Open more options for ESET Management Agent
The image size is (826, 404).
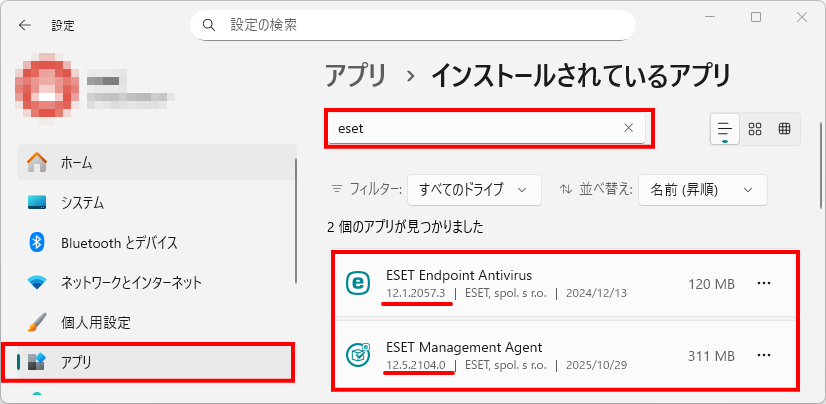coord(764,355)
